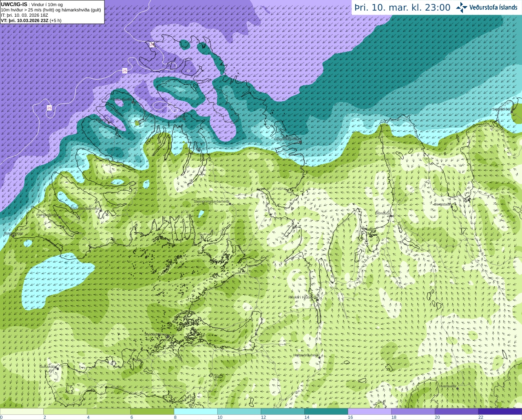522x420 pixels.
Task: Open the Stykkishólmur station label
Action: tap(155, 334)
